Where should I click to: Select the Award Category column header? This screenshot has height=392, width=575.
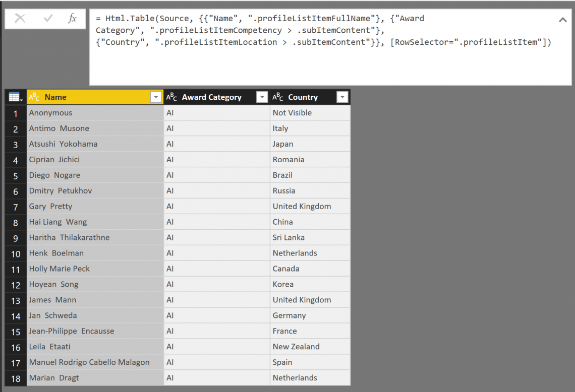[217, 97]
